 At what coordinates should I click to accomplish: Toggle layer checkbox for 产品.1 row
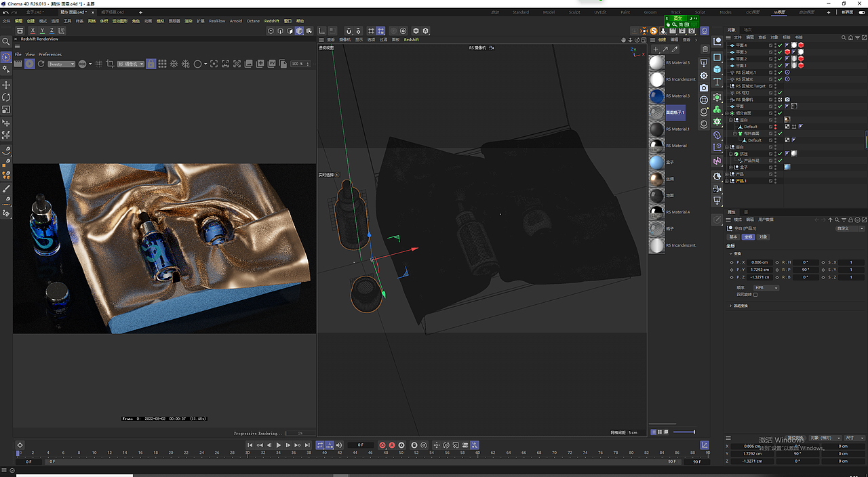pos(771,181)
